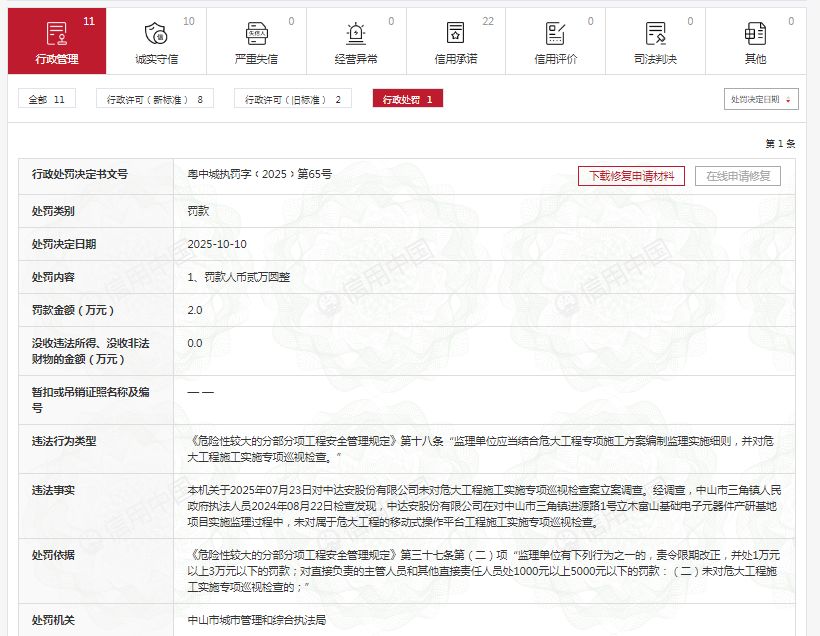Click penalty type value 罚款
820x636 pixels.
point(198,211)
